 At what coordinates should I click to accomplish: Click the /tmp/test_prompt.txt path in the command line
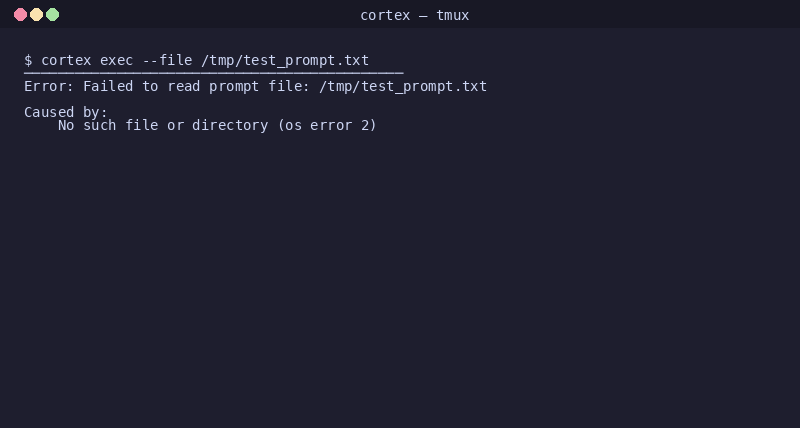pyautogui.click(x=285, y=61)
